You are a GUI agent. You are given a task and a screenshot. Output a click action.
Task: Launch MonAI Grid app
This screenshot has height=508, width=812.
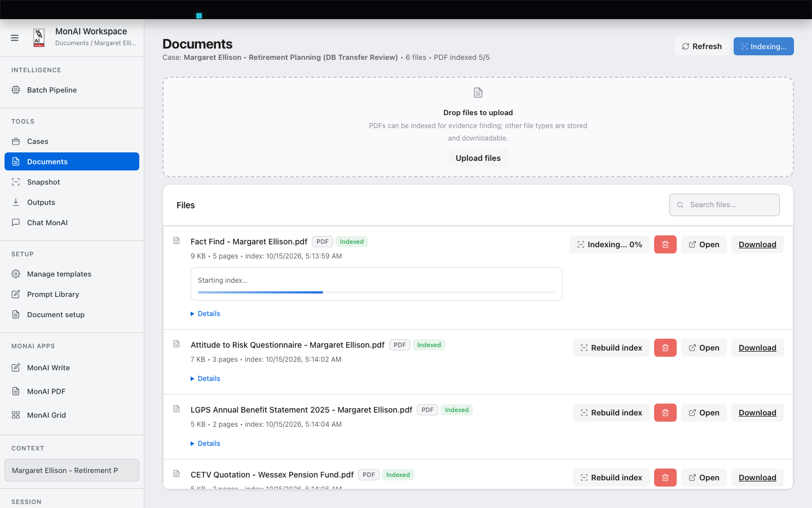click(x=72, y=415)
